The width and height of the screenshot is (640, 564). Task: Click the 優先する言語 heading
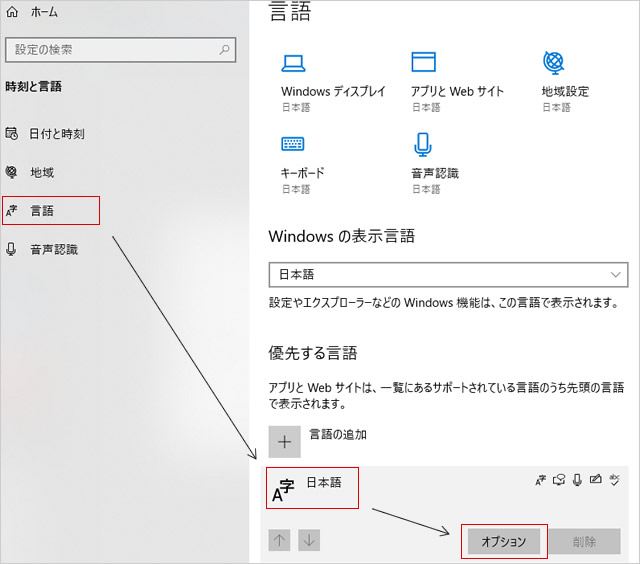(313, 353)
